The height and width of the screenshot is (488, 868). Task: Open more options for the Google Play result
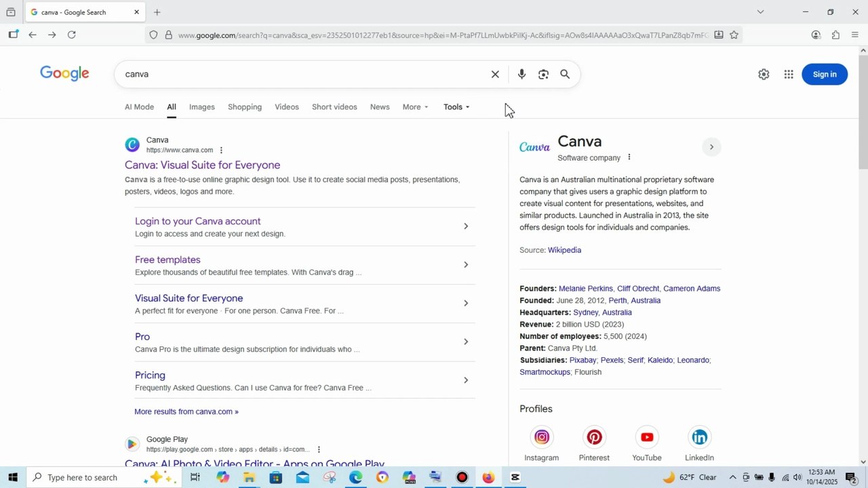[x=319, y=449]
